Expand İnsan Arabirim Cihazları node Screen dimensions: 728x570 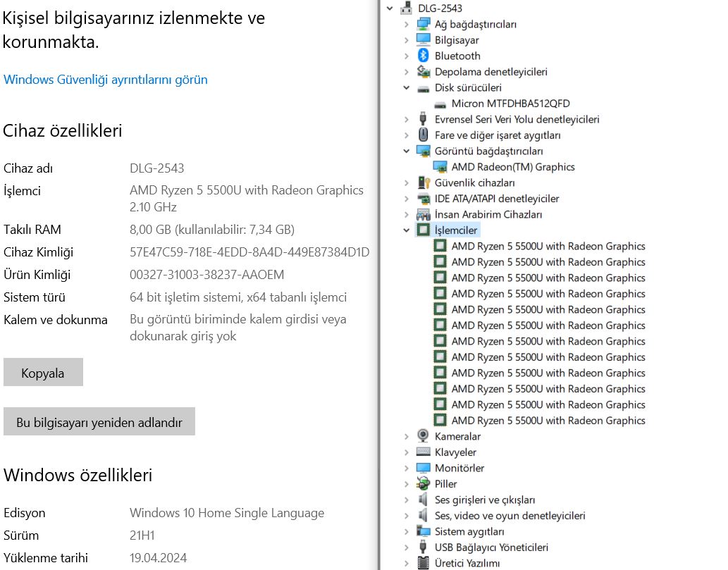coord(406,214)
